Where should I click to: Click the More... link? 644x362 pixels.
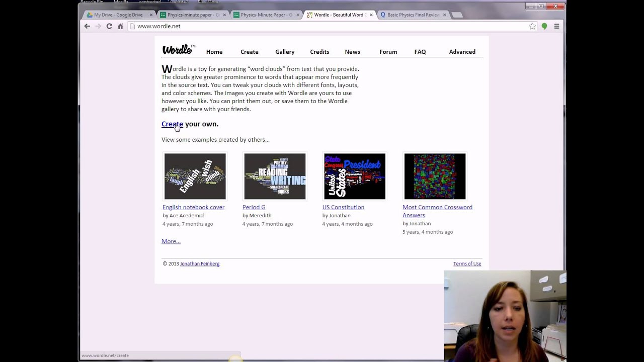171,241
